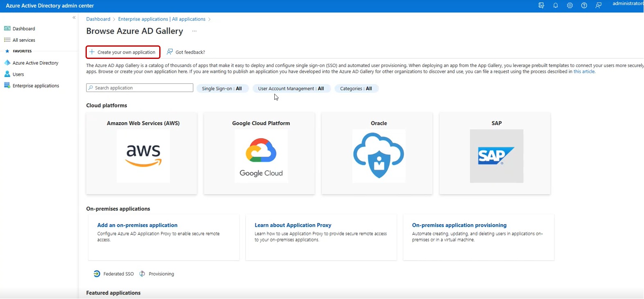Click the Federated SSO icon
Viewport: 644px width, 299px height.
tap(97, 274)
